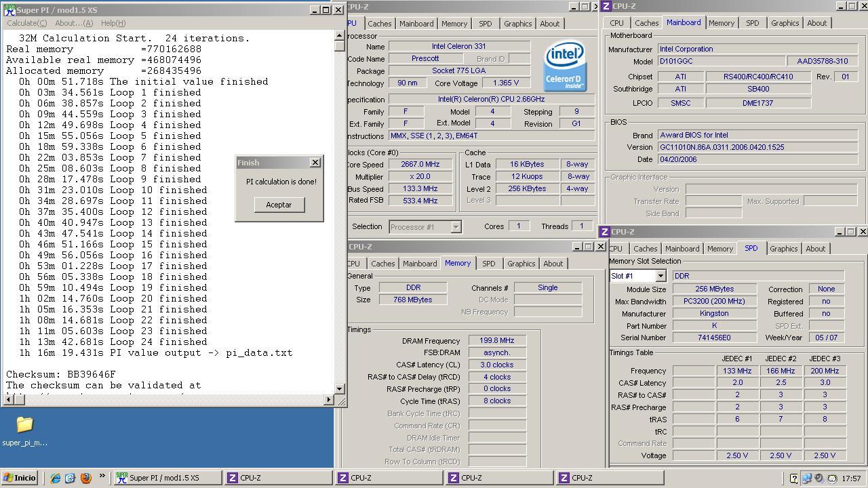Open About tab in the Celeron CPU window
Viewport: 868px width, 488px height.
pyautogui.click(x=550, y=24)
